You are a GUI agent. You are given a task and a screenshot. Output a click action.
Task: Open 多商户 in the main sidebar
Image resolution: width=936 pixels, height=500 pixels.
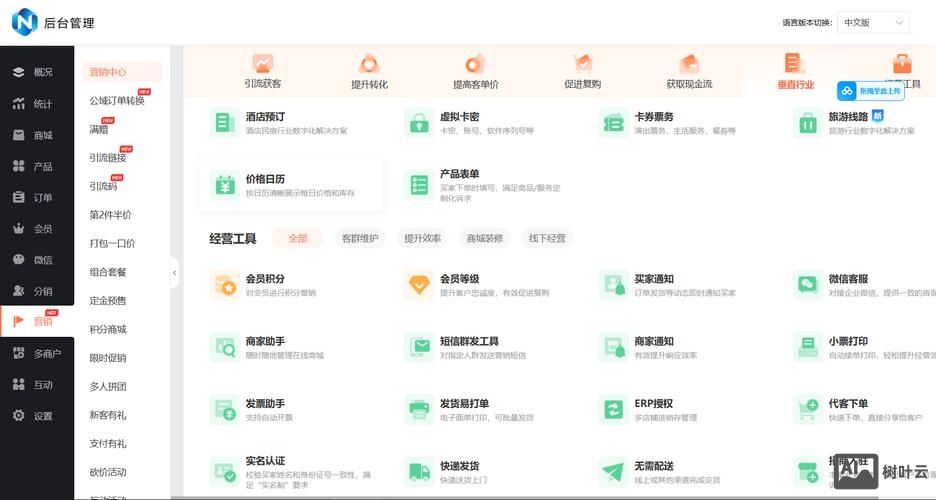(37, 354)
